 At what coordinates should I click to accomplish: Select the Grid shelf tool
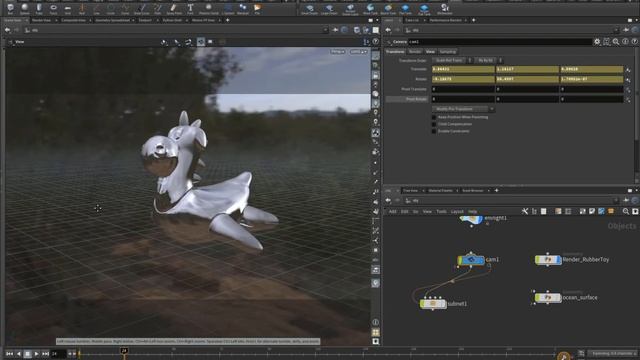tap(67, 8)
